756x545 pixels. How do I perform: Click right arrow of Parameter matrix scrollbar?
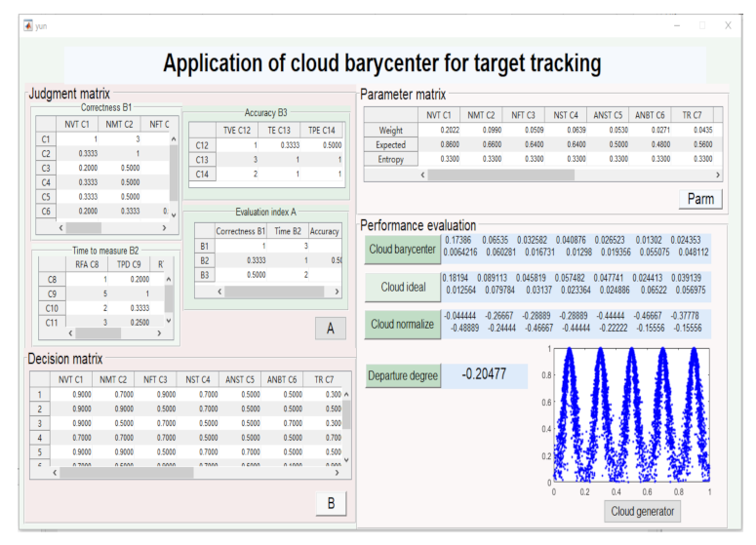(x=718, y=174)
